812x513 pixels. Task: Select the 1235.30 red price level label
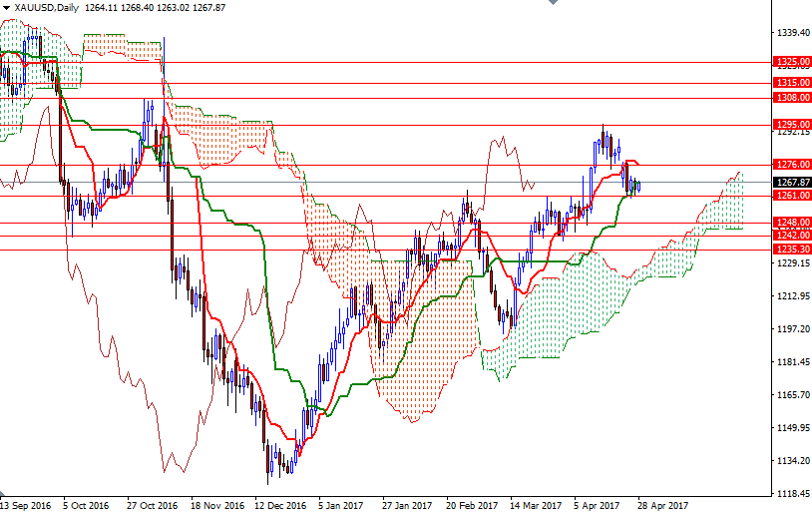[x=792, y=249]
